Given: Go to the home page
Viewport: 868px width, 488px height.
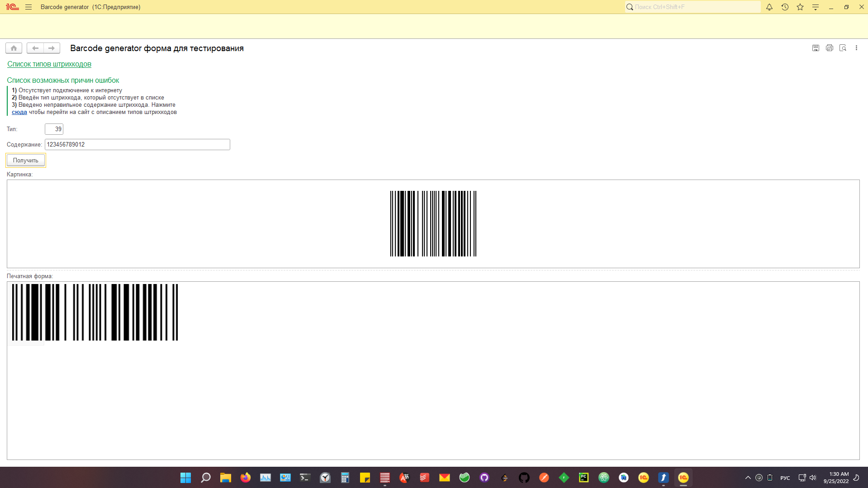Looking at the screenshot, I should pos(14,48).
